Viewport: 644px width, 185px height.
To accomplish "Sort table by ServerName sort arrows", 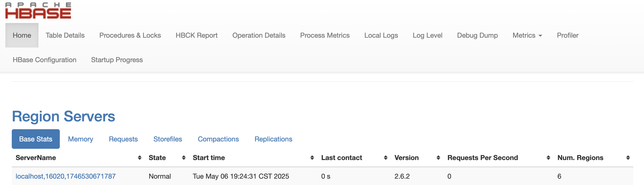I will coord(139,158).
